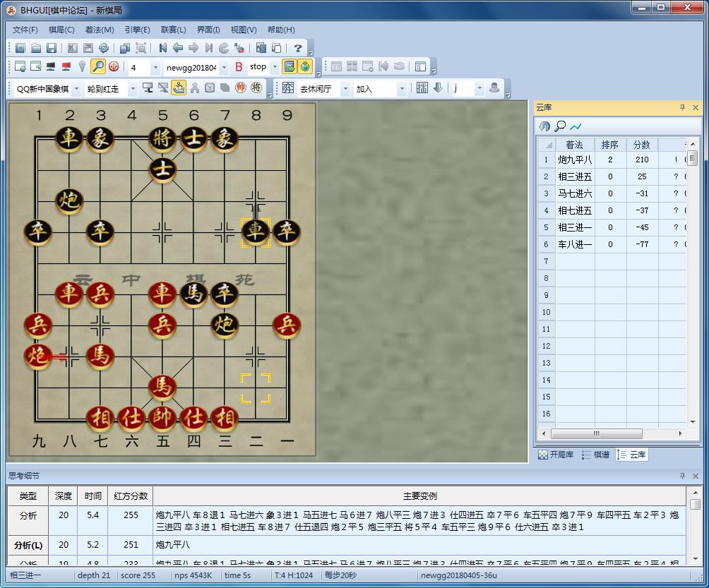Click the green download arrow icon
The width and height of the screenshot is (709, 588).
click(438, 88)
